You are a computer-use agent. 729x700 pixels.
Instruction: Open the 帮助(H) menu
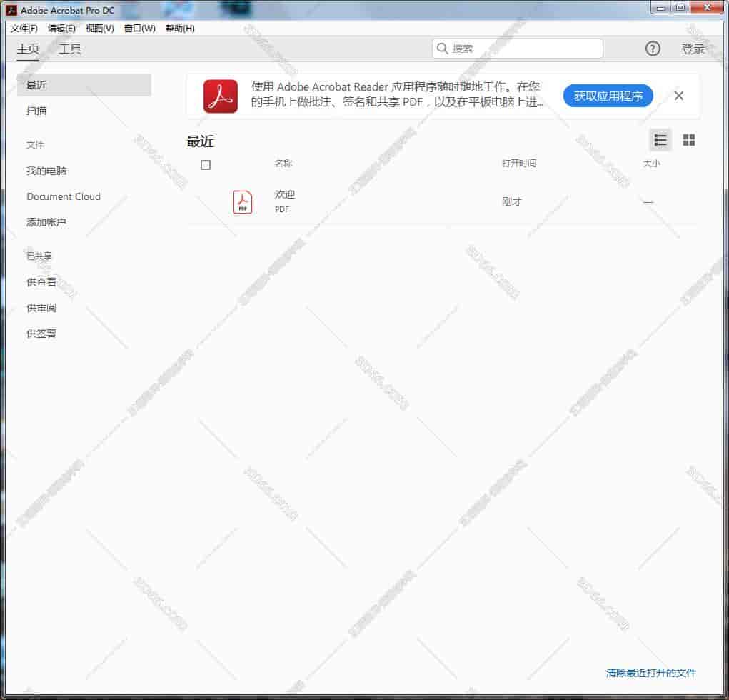click(x=180, y=29)
